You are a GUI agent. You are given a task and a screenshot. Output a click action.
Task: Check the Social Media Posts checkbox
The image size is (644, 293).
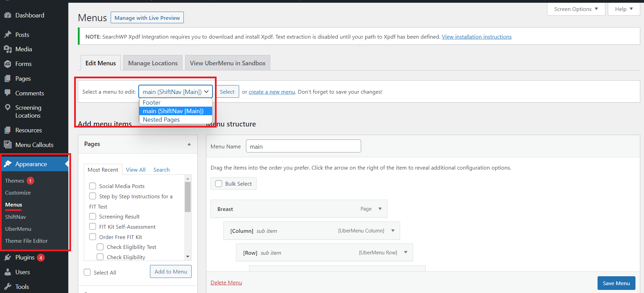(93, 186)
